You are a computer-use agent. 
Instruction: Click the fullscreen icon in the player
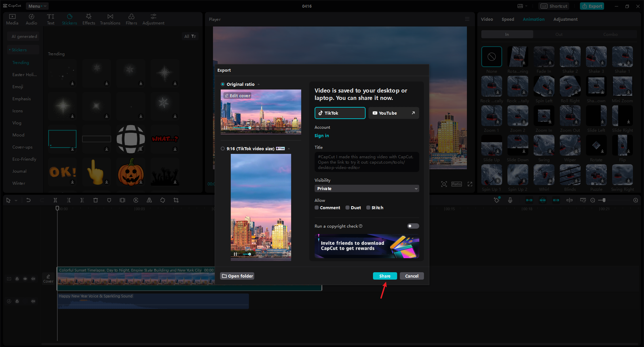(470, 184)
